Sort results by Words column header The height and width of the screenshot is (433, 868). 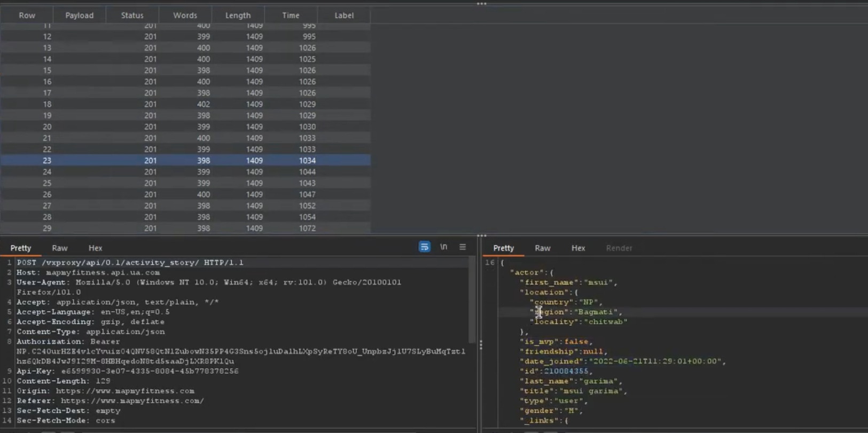tap(185, 15)
